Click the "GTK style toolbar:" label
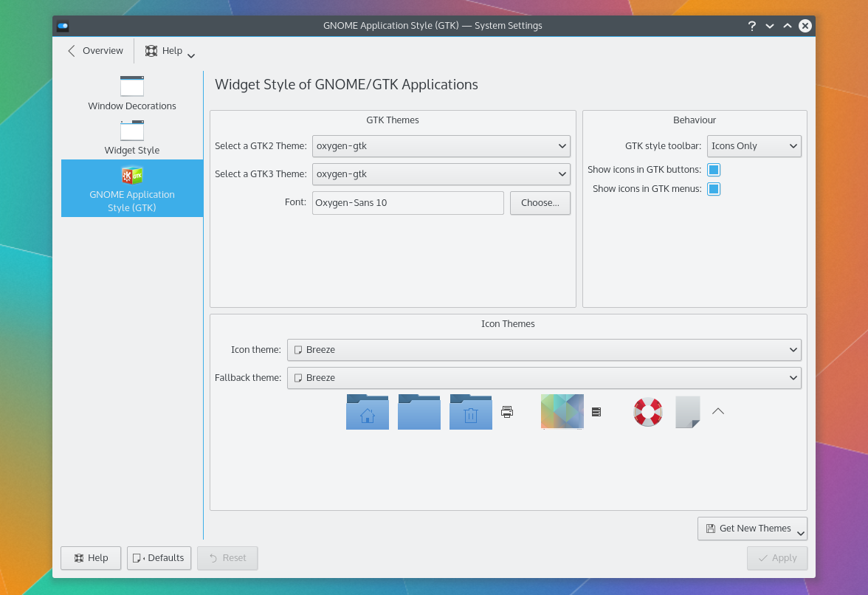 663,146
